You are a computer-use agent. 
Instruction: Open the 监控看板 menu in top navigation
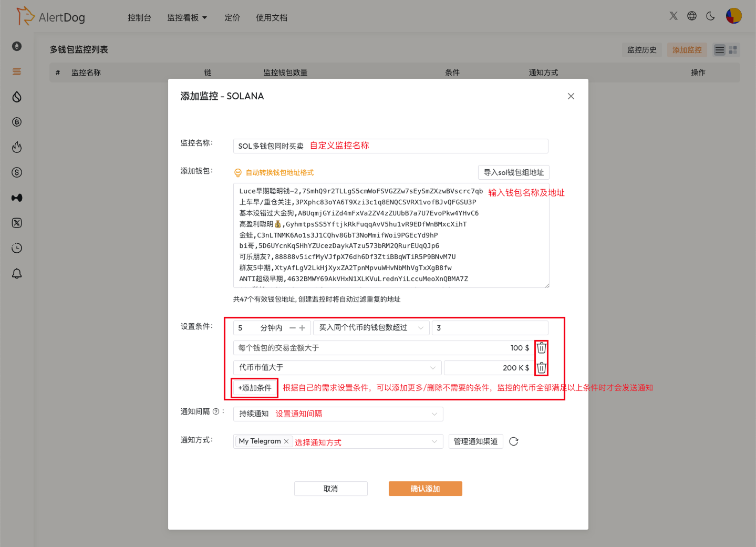[x=184, y=17]
